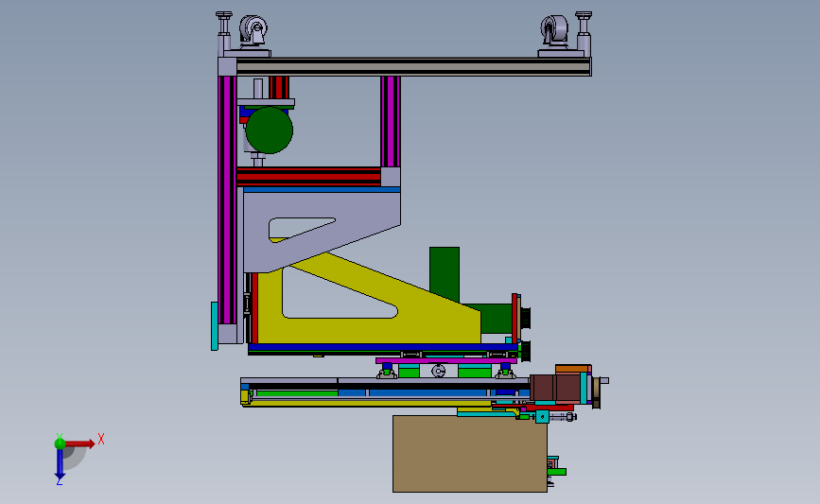Select the long blue plate under the yellow bracket
The image size is (820, 504).
(x=383, y=347)
